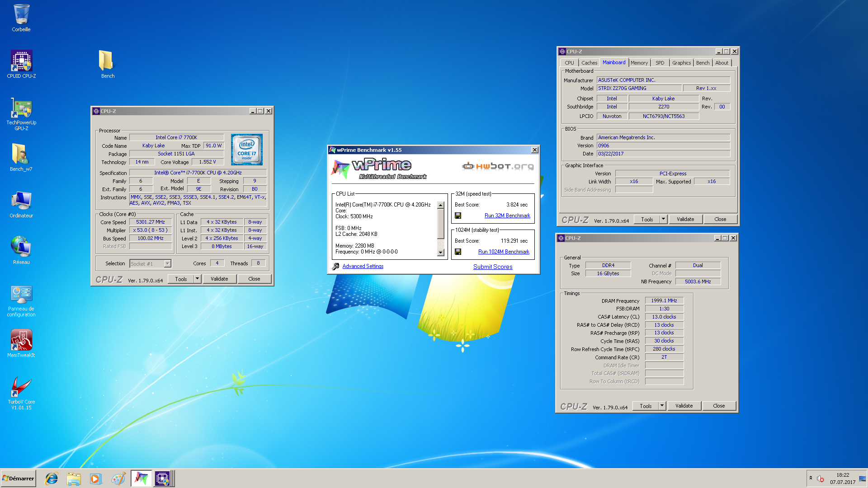Open the Socket #1 selection dropdown

pos(150,263)
